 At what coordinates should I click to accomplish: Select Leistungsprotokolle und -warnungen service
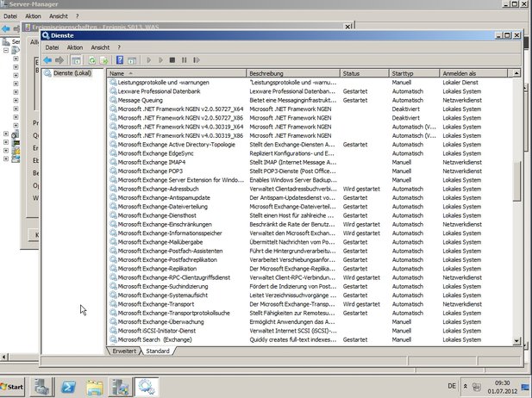[x=163, y=83]
